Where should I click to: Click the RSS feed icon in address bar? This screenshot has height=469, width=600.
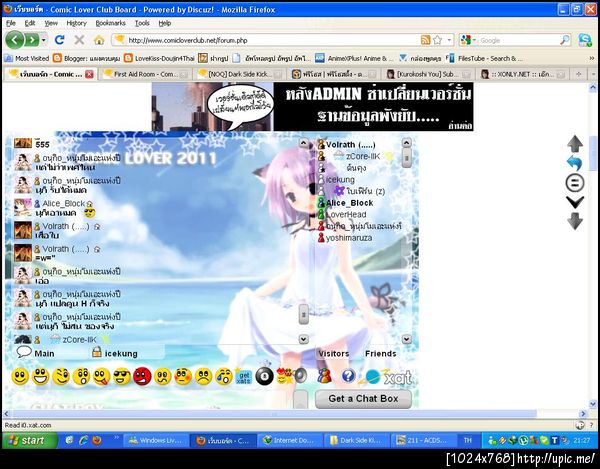[426, 40]
